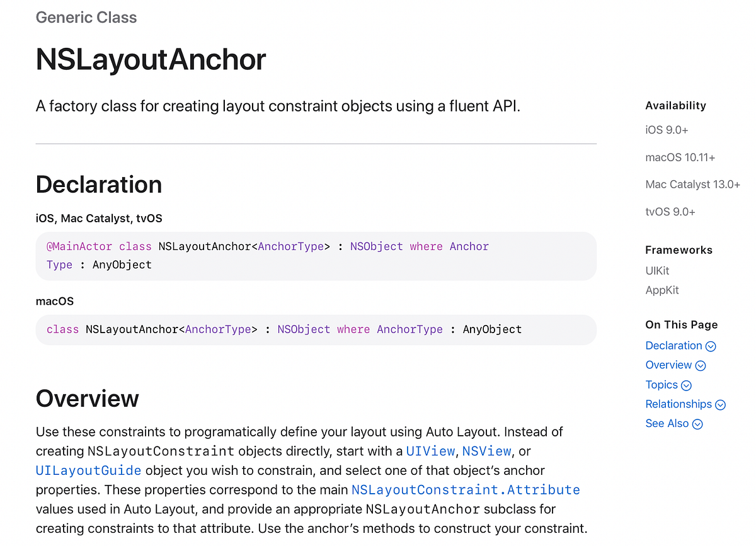This screenshot has width=756, height=546.
Task: Expand the Topics disclosure chevron icon
Action: pos(687,385)
